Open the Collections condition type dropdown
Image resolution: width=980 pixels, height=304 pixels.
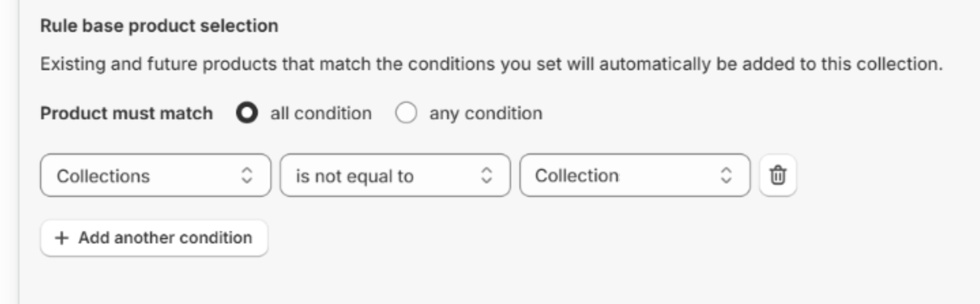[155, 176]
